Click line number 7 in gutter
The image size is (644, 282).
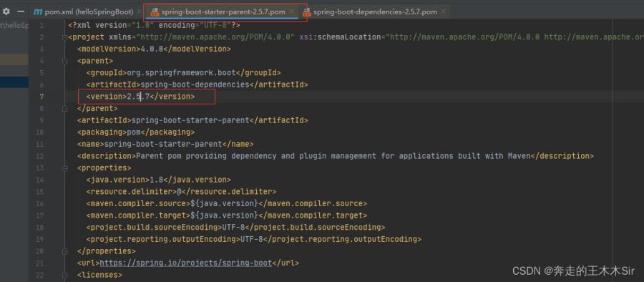coord(42,97)
